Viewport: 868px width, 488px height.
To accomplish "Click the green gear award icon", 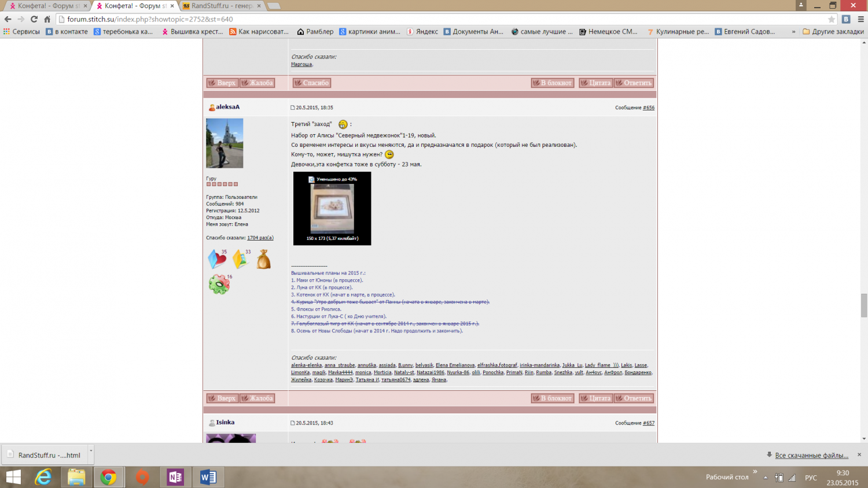I will (219, 284).
